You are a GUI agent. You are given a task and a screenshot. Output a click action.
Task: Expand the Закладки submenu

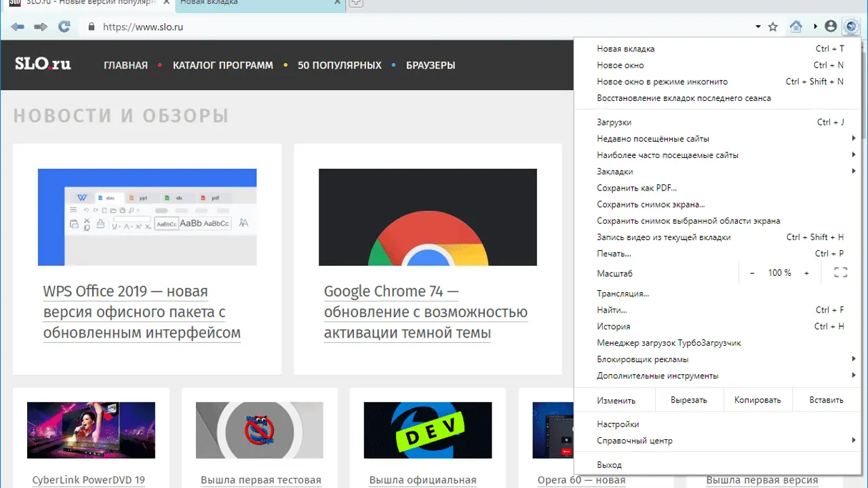(853, 171)
